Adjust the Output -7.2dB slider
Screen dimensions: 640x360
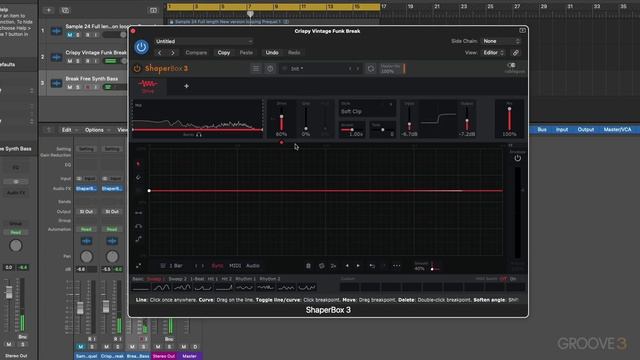(x=467, y=119)
